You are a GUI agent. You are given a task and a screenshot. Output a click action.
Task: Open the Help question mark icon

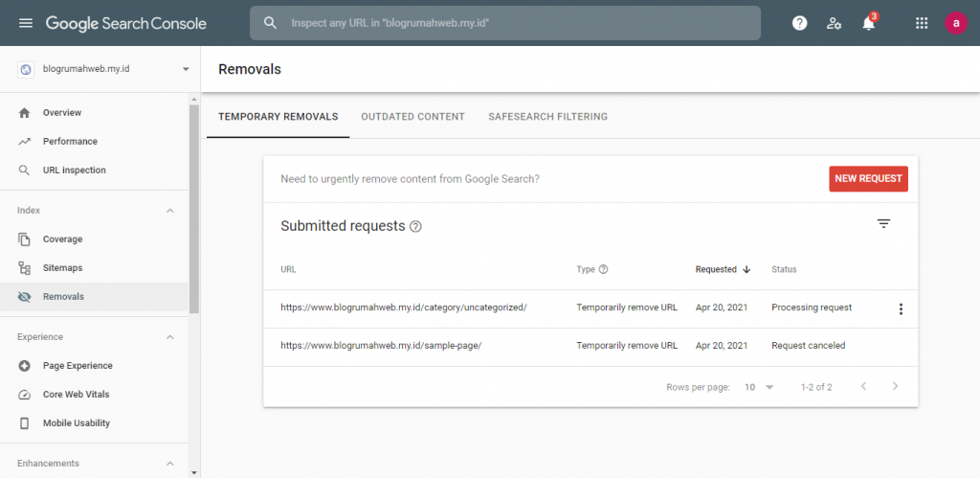point(799,23)
